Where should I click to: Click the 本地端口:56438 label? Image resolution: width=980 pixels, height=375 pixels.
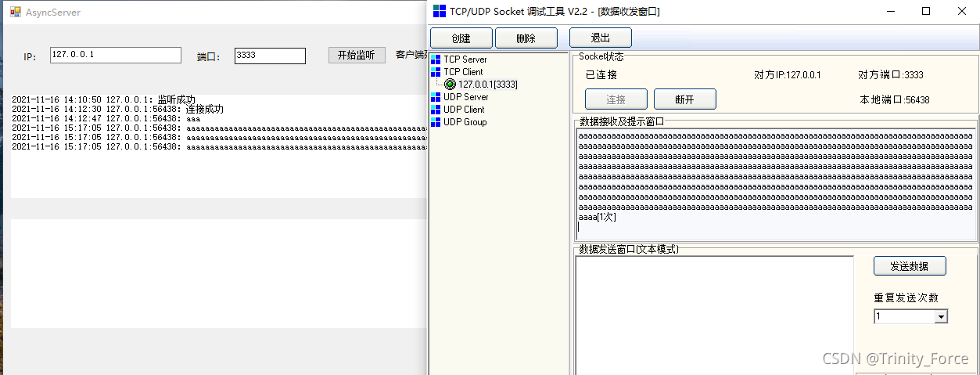click(894, 100)
